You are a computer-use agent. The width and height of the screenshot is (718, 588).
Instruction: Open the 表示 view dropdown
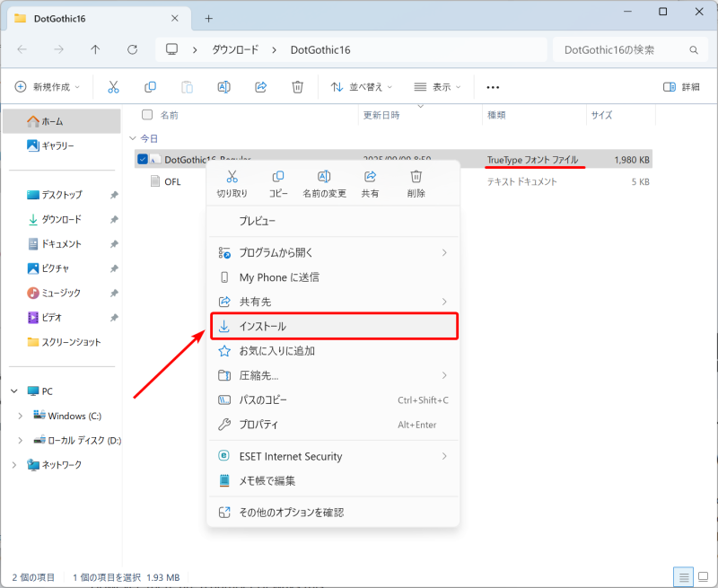click(437, 87)
